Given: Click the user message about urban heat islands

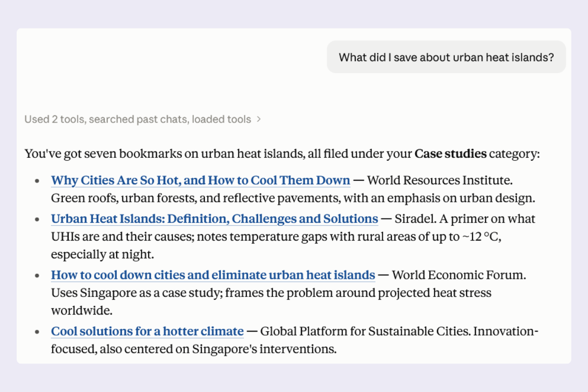Looking at the screenshot, I should point(446,57).
